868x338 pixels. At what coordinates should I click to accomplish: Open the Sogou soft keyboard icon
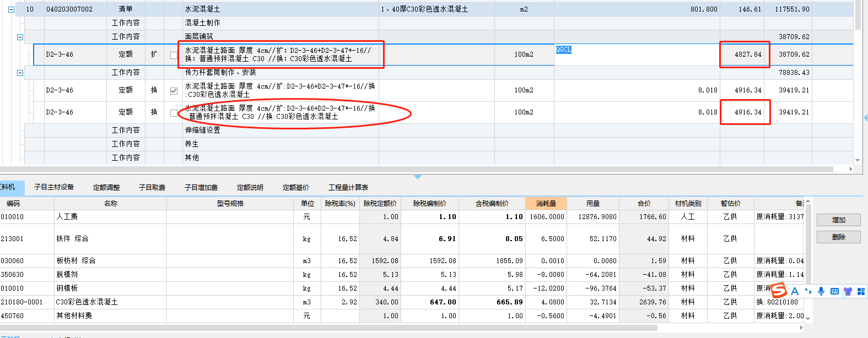[834, 291]
